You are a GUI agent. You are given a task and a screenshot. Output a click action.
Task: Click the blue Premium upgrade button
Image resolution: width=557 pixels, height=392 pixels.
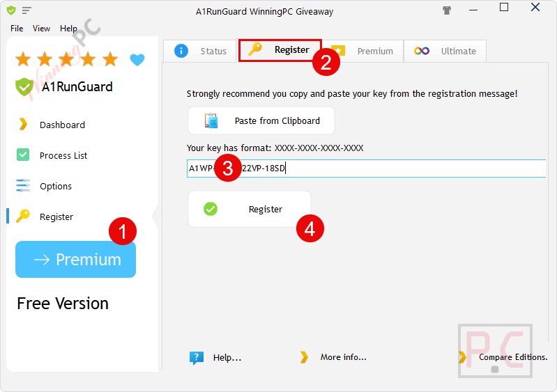click(x=76, y=259)
